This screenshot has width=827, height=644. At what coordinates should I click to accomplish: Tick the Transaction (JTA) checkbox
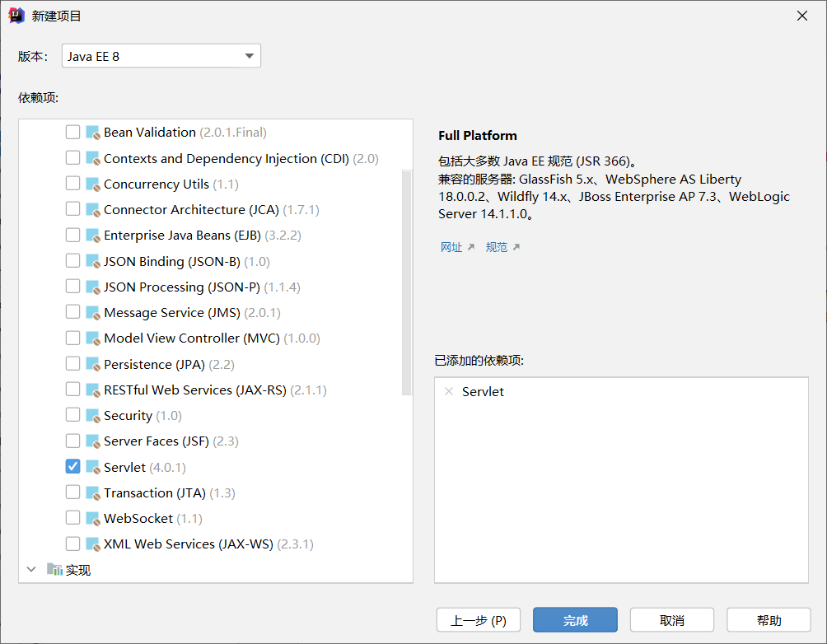pos(72,492)
